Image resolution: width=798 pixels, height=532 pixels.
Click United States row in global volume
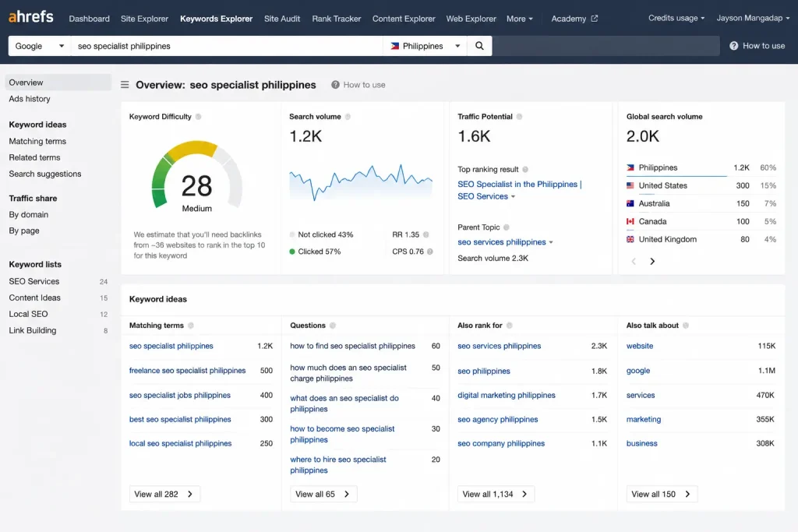701,185
